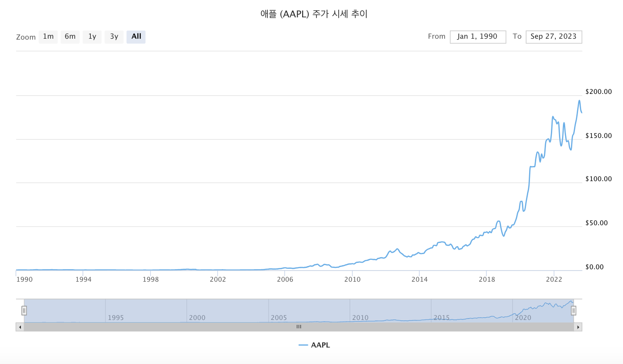Click the 2018 x-axis year label
This screenshot has width=623, height=364.
(x=486, y=279)
